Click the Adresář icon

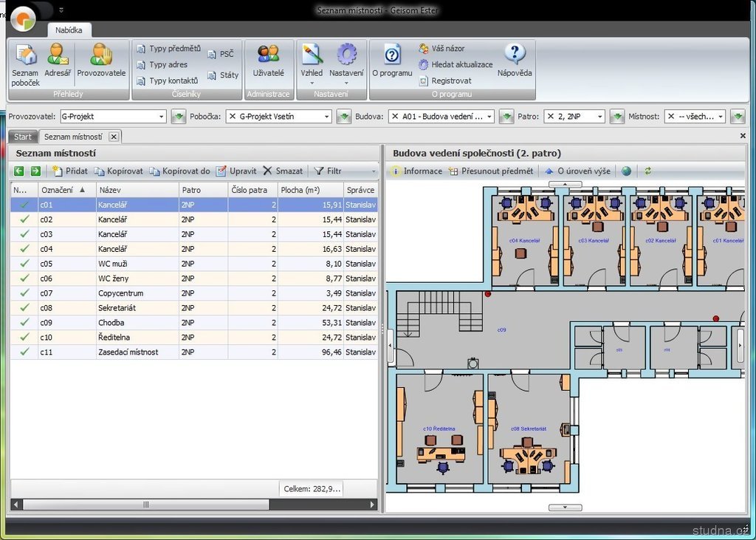click(58, 61)
